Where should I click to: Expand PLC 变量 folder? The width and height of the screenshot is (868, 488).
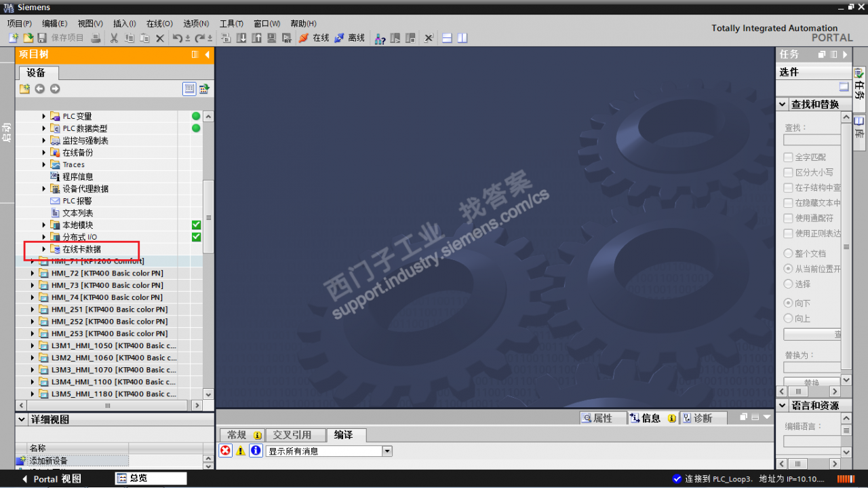coord(44,116)
